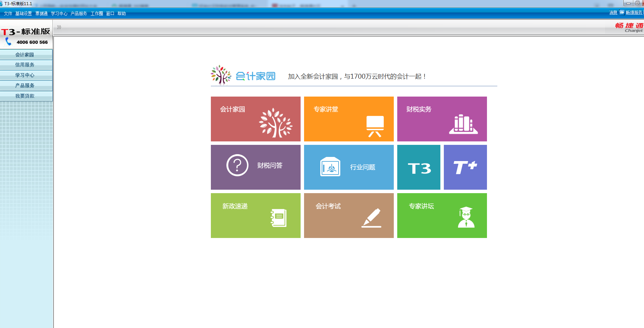The height and width of the screenshot is (328, 644).
Task: Open the 学习中心 menu in menu bar
Action: (59, 13)
